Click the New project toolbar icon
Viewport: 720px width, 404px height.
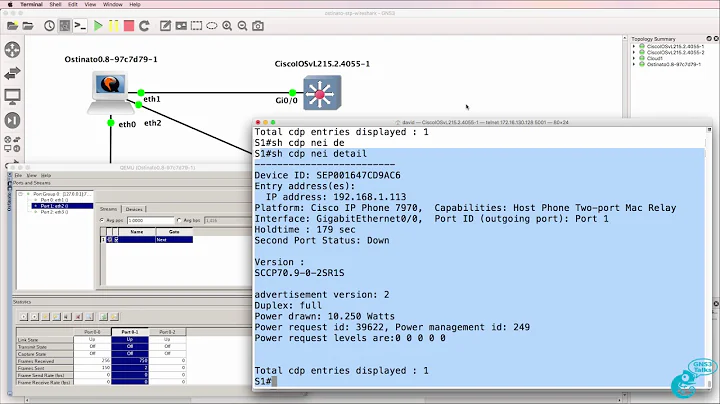click(x=12, y=26)
